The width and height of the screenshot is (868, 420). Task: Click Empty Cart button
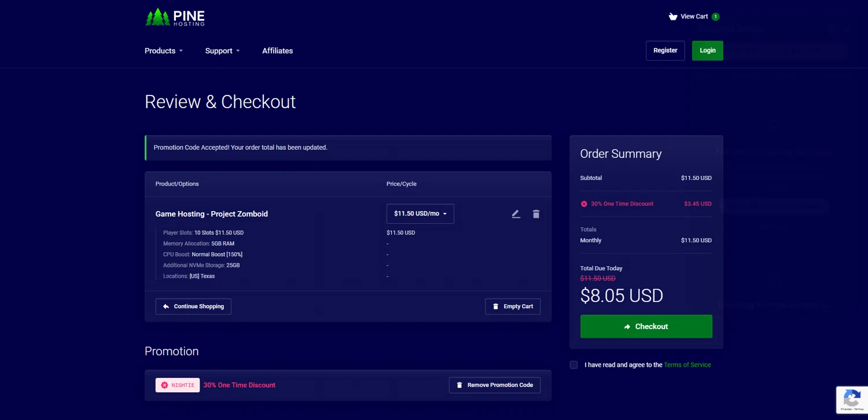point(513,307)
